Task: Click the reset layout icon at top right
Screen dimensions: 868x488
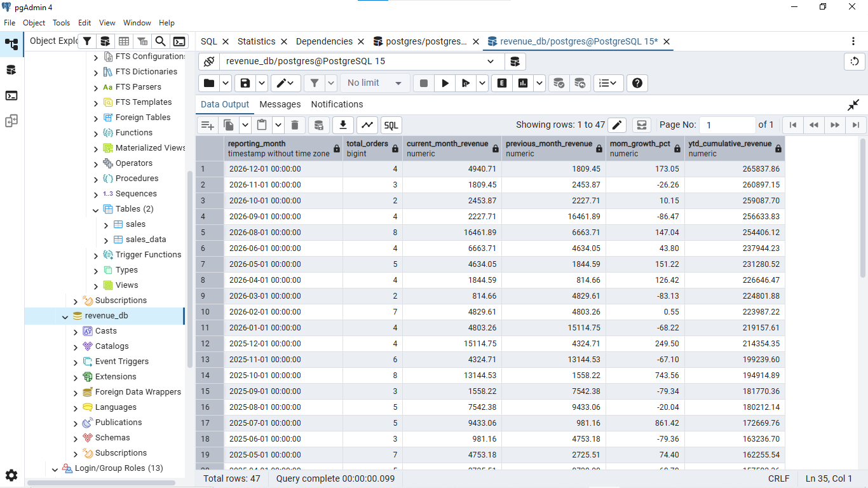Action: tap(855, 62)
